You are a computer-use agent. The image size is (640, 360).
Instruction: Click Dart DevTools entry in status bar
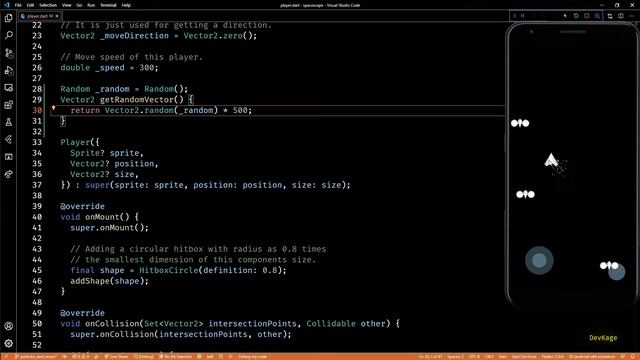point(524,357)
